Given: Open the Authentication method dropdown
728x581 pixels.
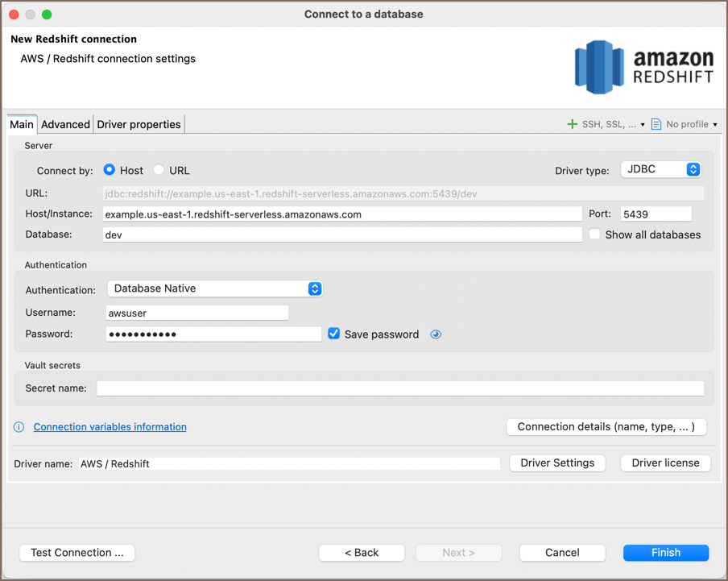Looking at the screenshot, I should 215,288.
